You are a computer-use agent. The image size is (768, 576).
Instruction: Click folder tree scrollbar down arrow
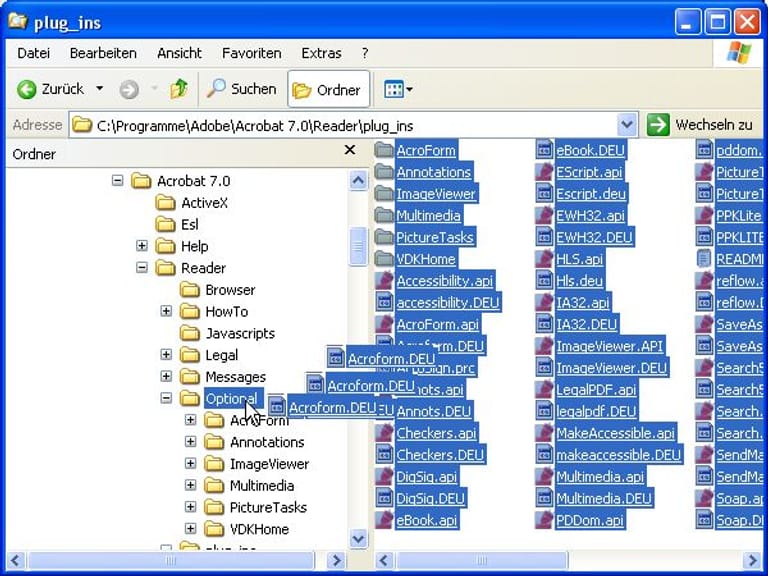tap(359, 539)
